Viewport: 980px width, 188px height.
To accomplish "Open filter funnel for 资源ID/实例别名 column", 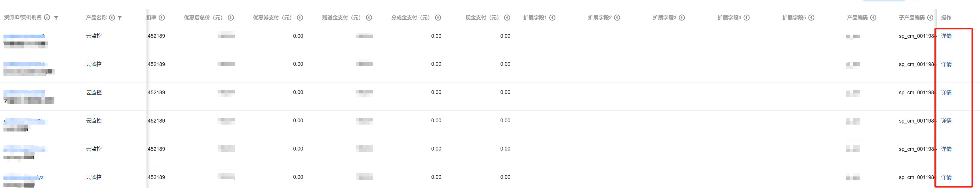I will [x=56, y=18].
